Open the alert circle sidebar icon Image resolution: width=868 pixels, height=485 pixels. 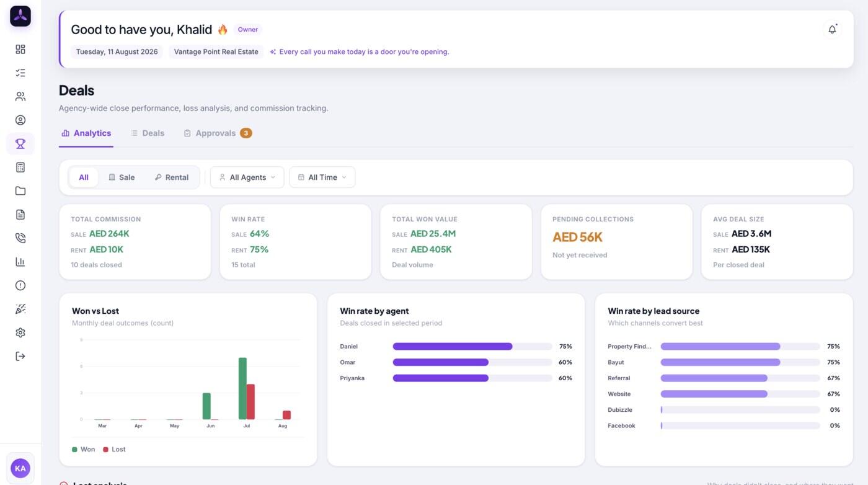coord(20,285)
